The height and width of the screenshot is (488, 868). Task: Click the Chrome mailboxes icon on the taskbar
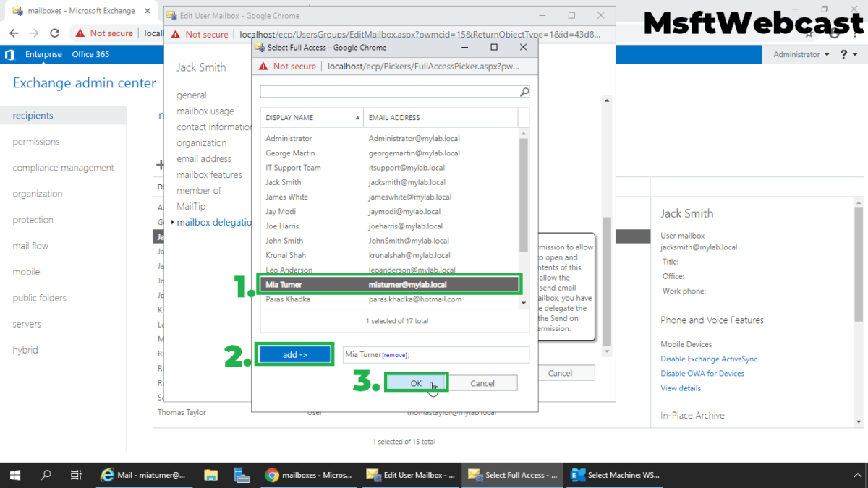click(x=272, y=475)
